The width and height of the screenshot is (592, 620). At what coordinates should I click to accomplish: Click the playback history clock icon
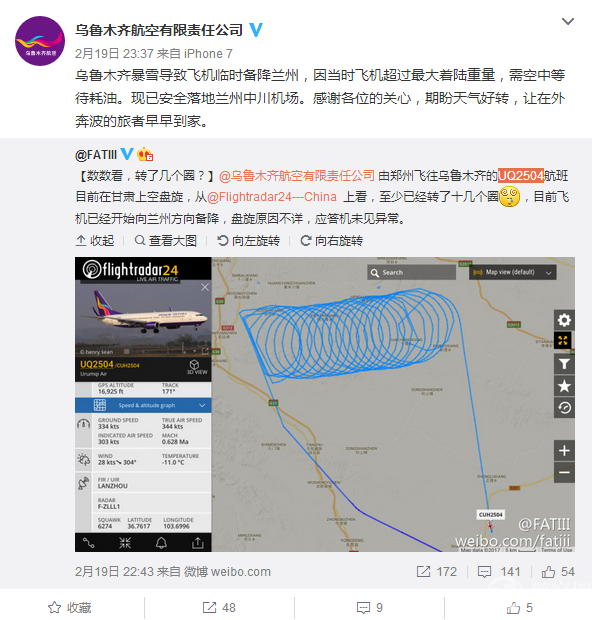[x=564, y=408]
